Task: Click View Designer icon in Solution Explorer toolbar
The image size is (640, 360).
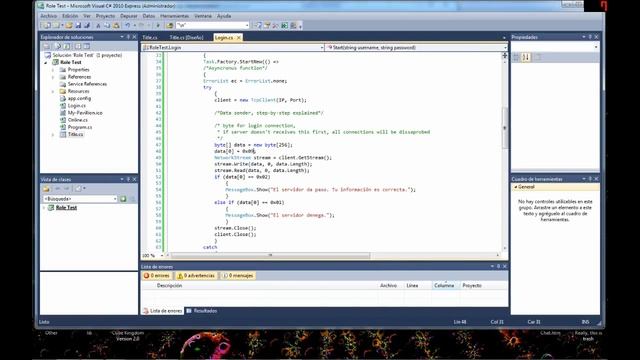Action: (87, 46)
